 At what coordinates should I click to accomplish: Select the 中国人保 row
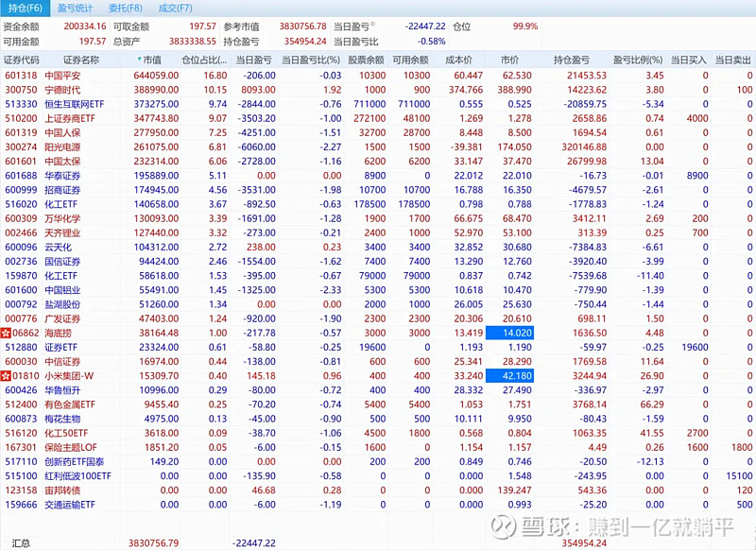(378, 133)
